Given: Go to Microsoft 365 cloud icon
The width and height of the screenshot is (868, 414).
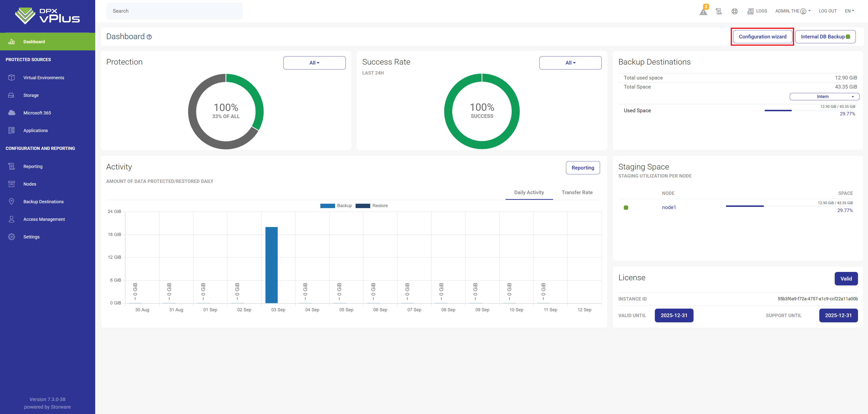Looking at the screenshot, I should (12, 113).
